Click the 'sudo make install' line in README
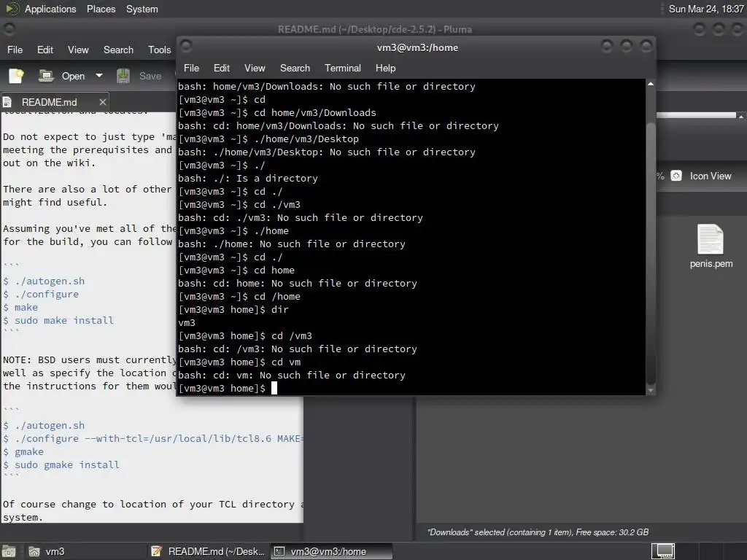 point(58,321)
